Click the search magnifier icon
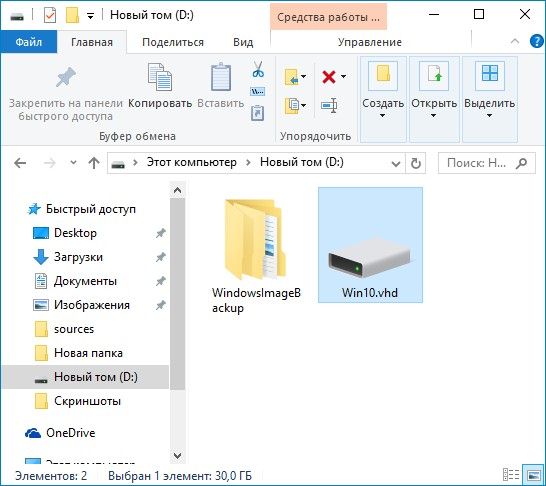The image size is (546, 486). [522, 163]
